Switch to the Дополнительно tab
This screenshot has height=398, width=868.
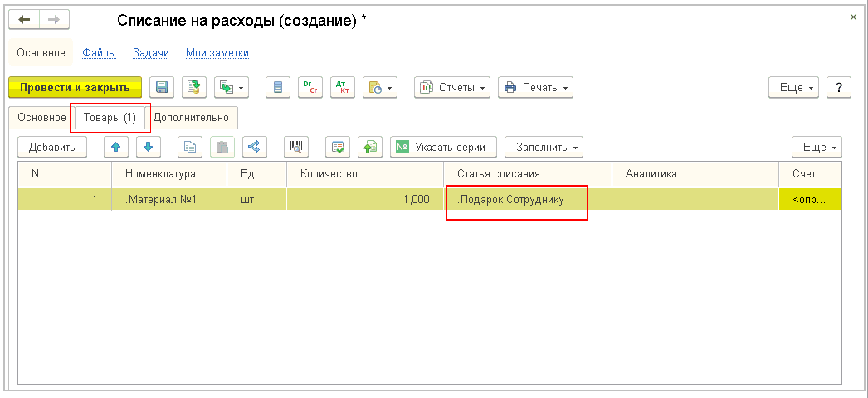[191, 118]
